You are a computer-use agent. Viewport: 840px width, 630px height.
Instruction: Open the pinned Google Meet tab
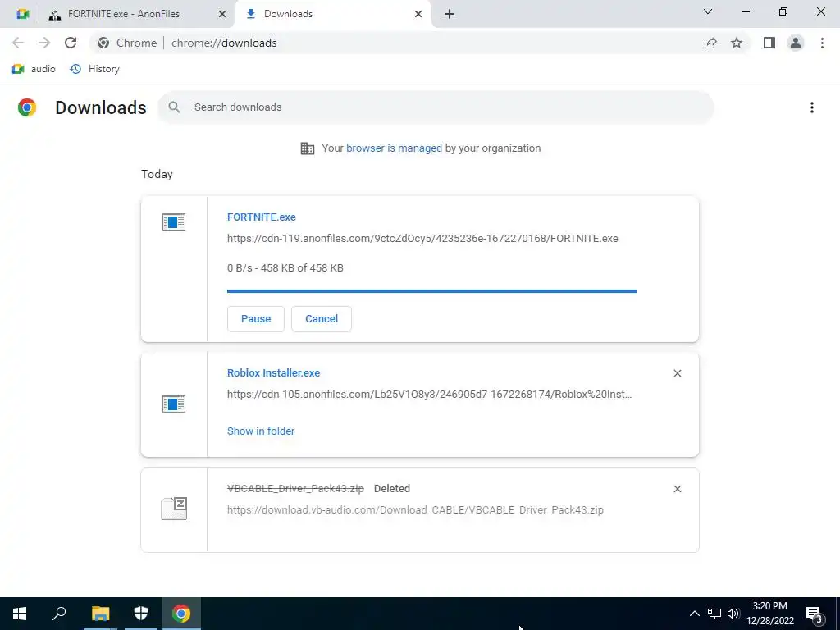pos(22,14)
